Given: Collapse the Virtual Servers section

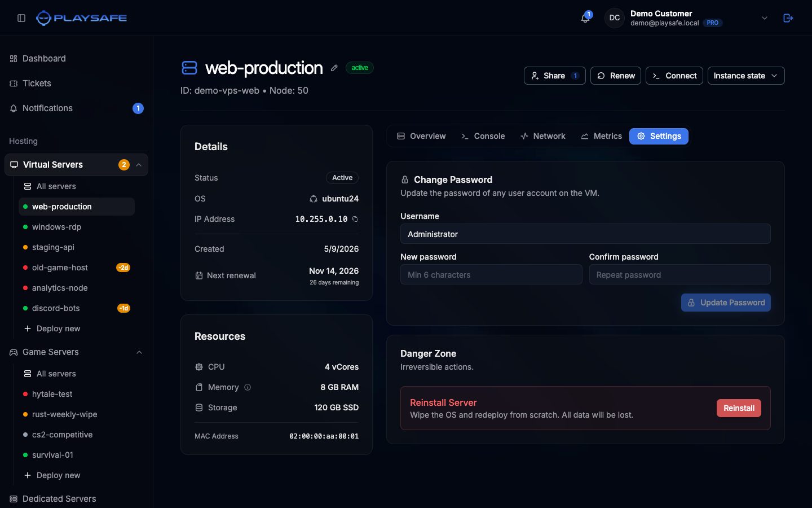Looking at the screenshot, I should click(x=139, y=165).
